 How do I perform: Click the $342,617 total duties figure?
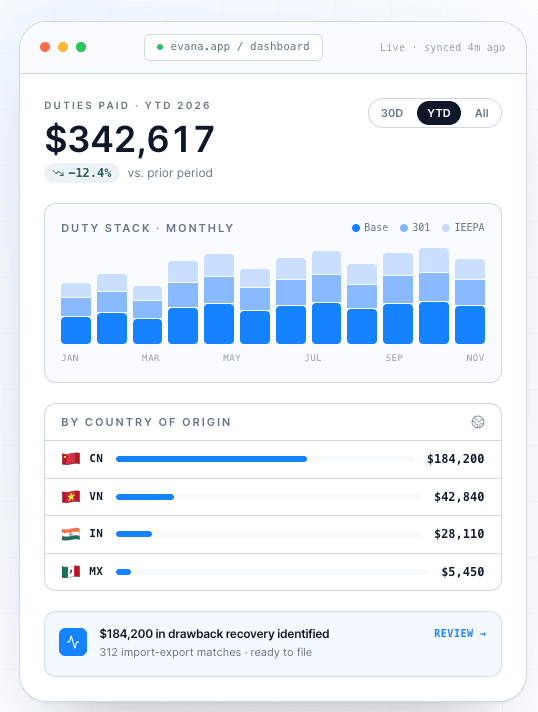point(129,139)
